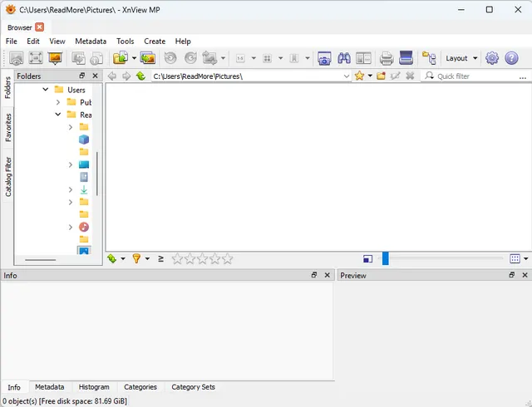Screen dimensions: 532x407
Task: Open the address path dropdown arrow
Action: pos(347,76)
